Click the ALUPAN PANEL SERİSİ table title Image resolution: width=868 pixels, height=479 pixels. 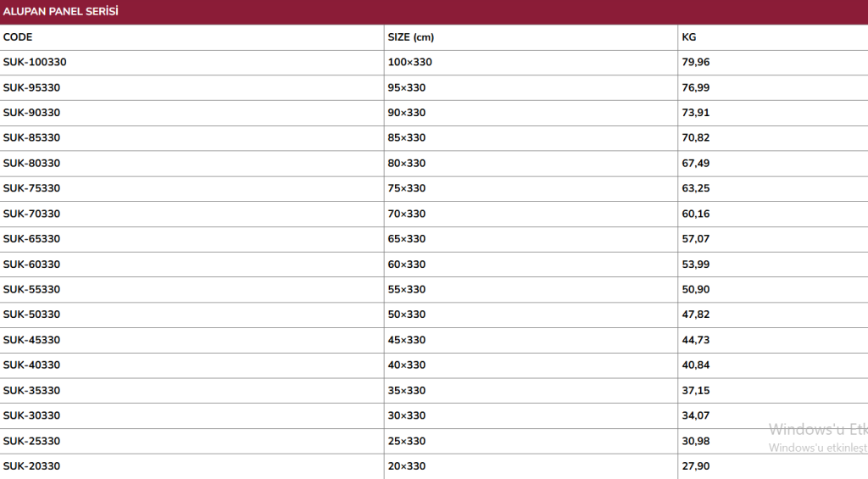pyautogui.click(x=61, y=12)
